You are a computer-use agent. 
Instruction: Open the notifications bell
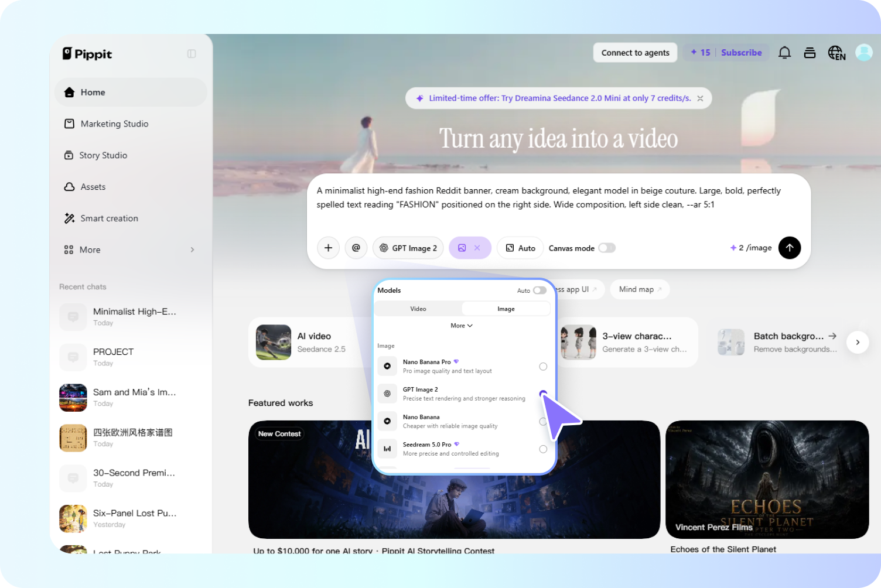pos(784,53)
